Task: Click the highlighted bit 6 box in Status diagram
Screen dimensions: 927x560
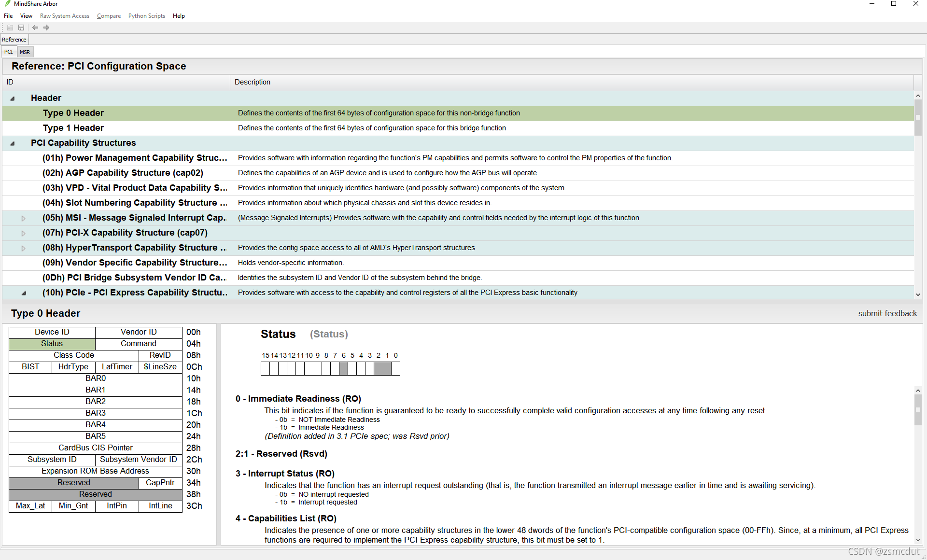Action: pos(343,369)
